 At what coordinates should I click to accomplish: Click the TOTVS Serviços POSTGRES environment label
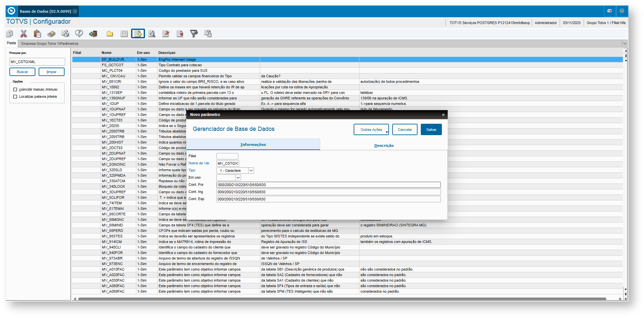(x=490, y=23)
